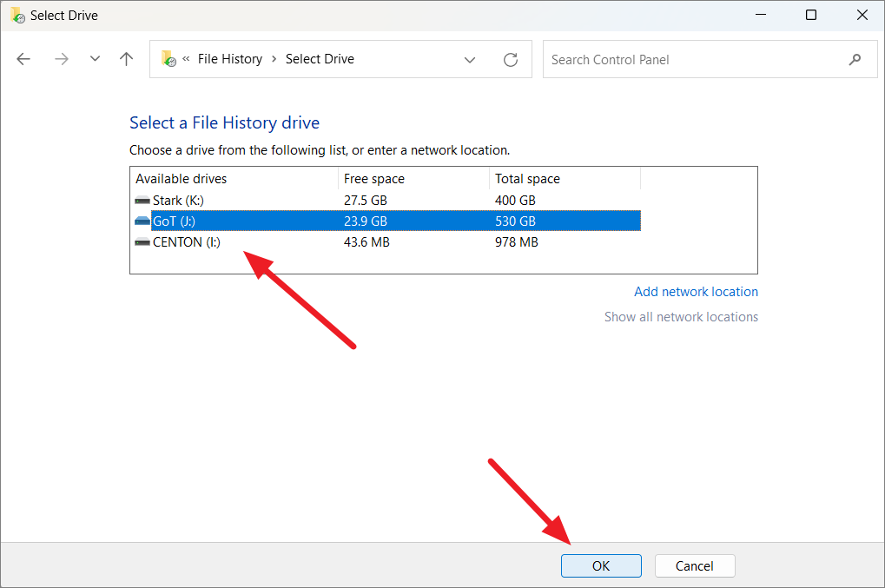Open Add network location
Image resolution: width=885 pixels, height=588 pixels.
(696, 291)
